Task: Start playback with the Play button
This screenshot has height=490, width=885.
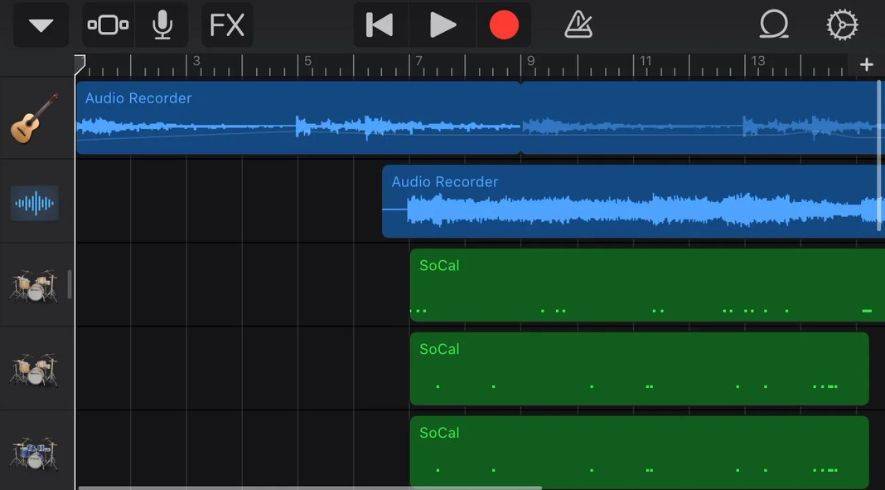Action: [442, 25]
